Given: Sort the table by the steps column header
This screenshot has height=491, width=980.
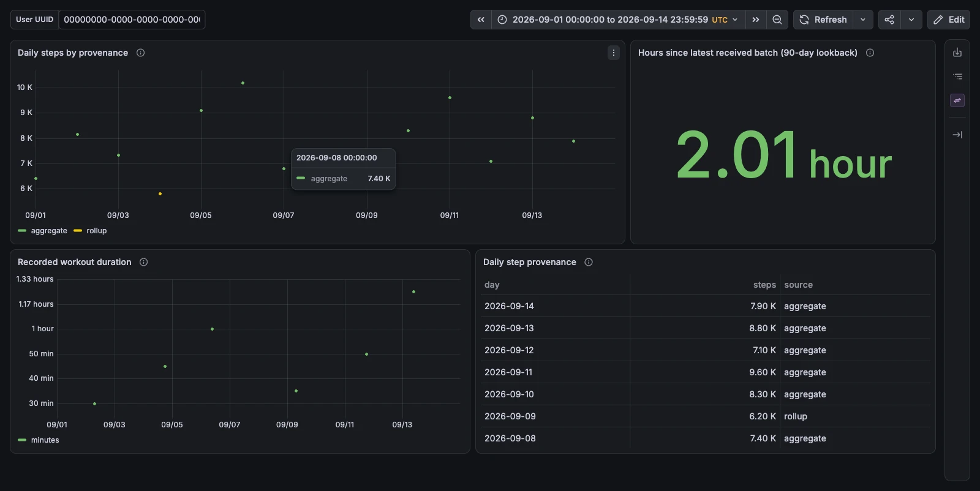Looking at the screenshot, I should pos(764,285).
